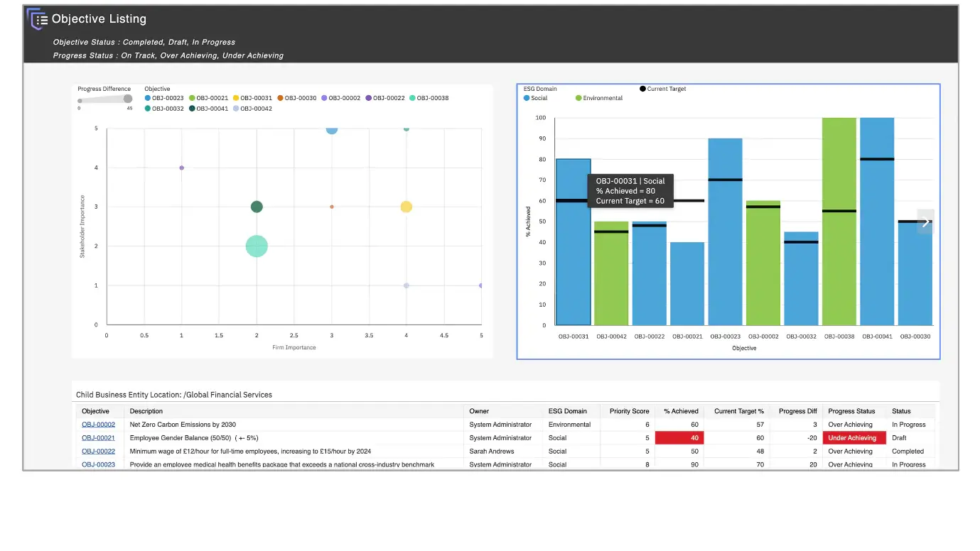Viewport: 980px width, 551px height.
Task: Click the Progress Status column header
Action: click(851, 411)
